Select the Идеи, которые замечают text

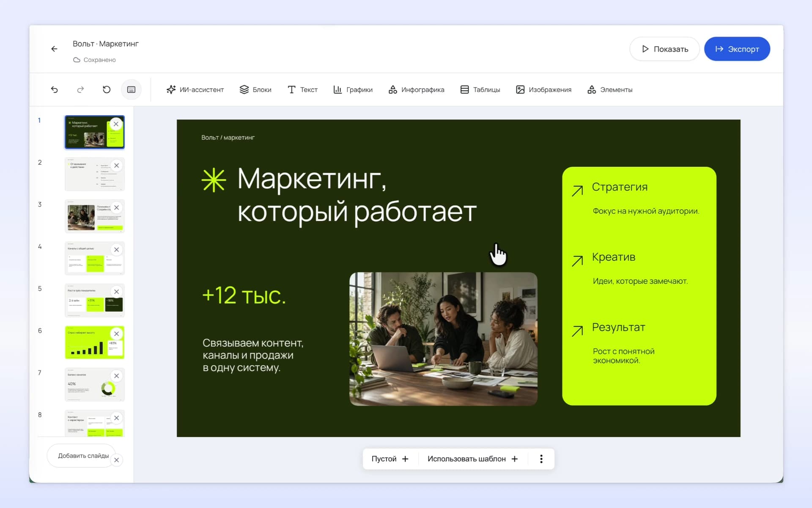(640, 281)
